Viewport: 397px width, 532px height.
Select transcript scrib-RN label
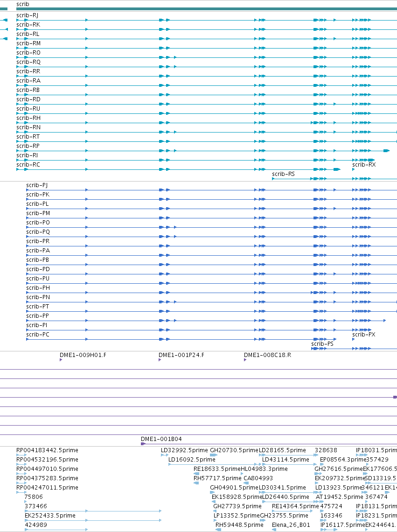pos(28,127)
